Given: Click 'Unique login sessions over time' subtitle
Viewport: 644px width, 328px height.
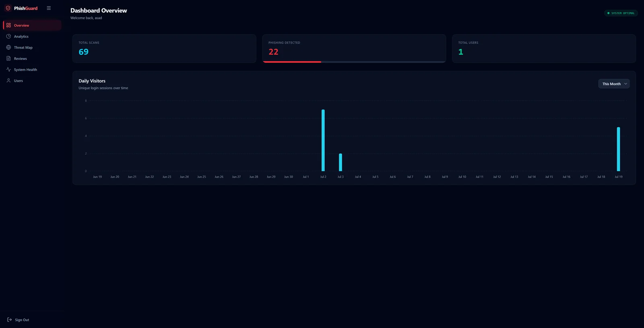Looking at the screenshot, I should pos(103,88).
